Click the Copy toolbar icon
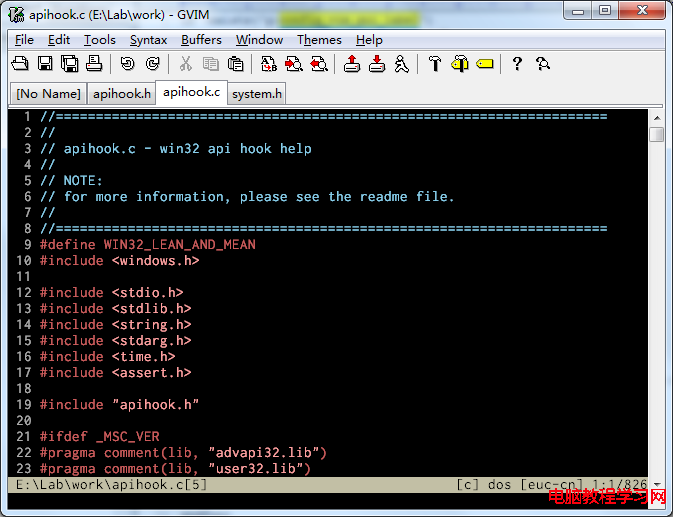 (x=210, y=64)
